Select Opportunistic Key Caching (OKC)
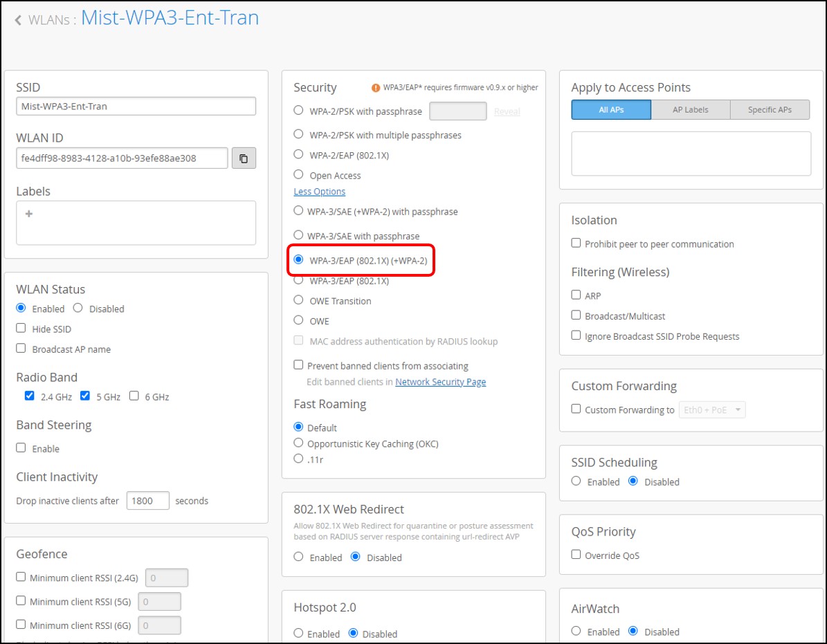This screenshot has height=644, width=827. [298, 443]
